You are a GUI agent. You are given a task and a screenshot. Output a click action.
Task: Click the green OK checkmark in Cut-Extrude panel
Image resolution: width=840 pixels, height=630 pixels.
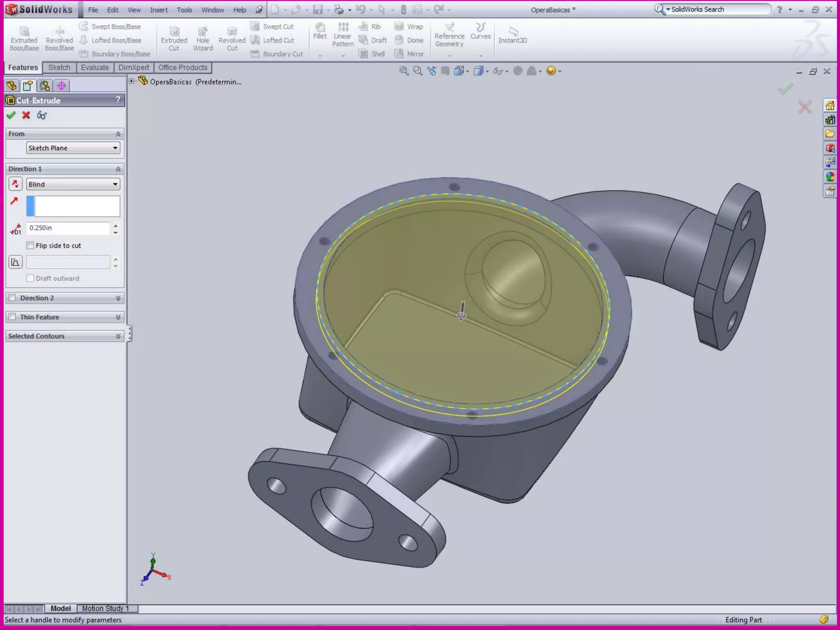[11, 115]
